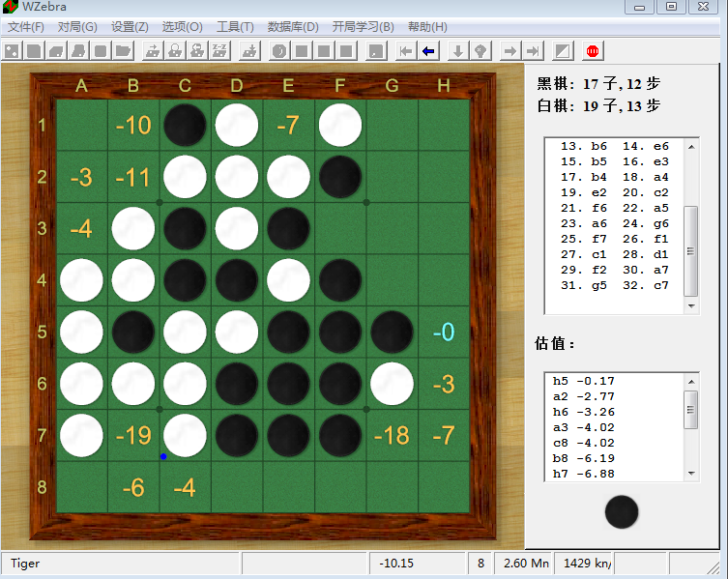The height and width of the screenshot is (579, 728).
Task: Select move '20. c2' in move list
Action: coord(646,192)
